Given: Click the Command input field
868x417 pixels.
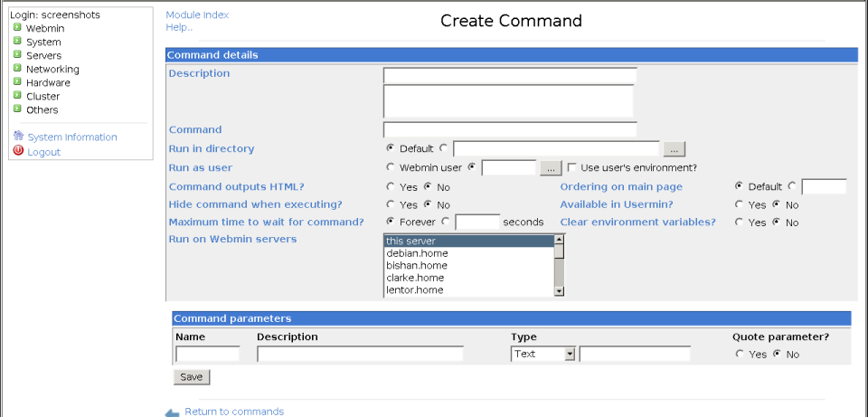Looking at the screenshot, I should click(510, 129).
